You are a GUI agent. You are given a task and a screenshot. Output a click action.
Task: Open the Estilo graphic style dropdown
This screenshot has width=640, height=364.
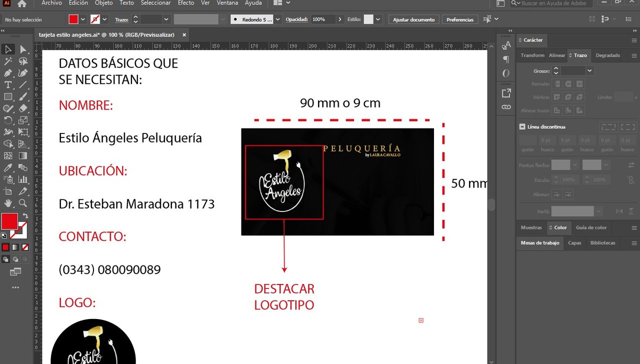(x=378, y=19)
